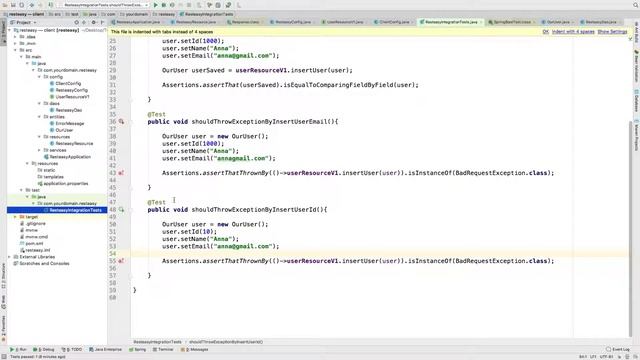Collapse the src folder in project tree
This screenshot has width=640, height=360.
(x=16, y=50)
